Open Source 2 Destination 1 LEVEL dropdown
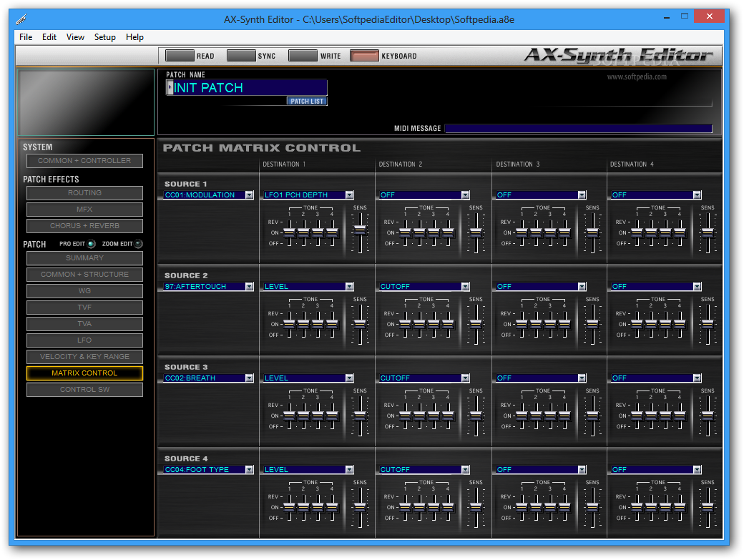 coord(349,286)
